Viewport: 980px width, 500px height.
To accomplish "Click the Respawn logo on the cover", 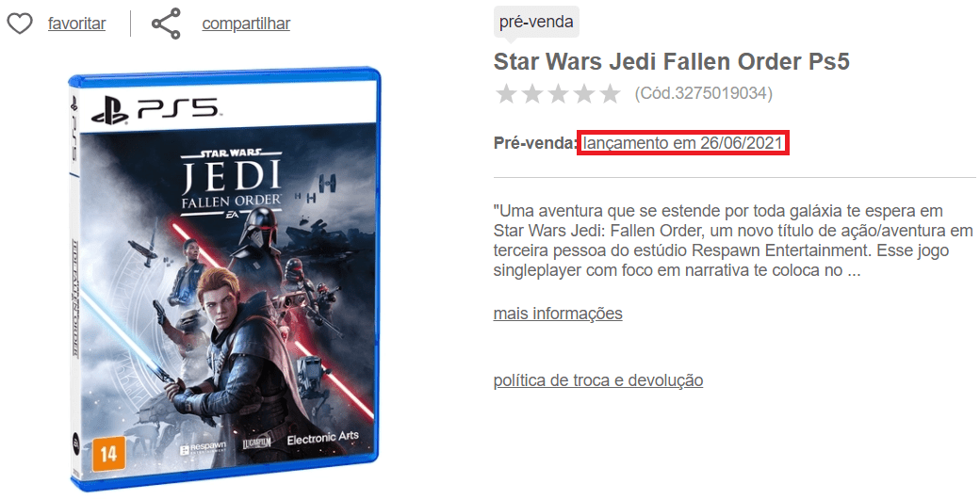I will click(204, 449).
